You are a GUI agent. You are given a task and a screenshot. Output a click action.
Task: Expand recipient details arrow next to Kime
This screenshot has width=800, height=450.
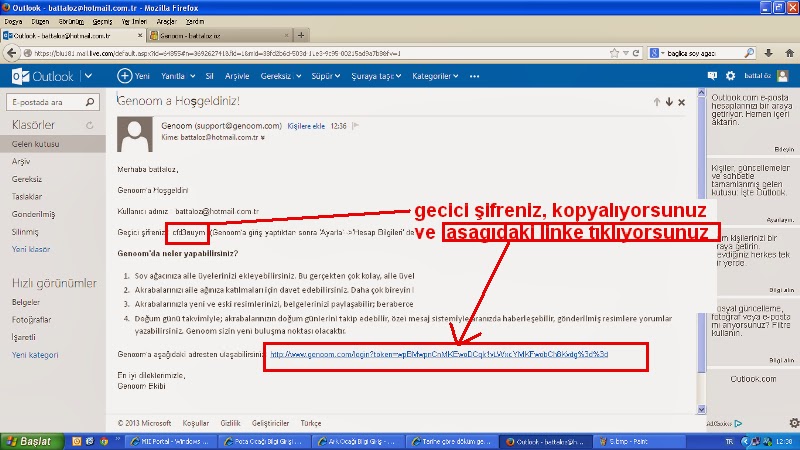[x=263, y=138]
